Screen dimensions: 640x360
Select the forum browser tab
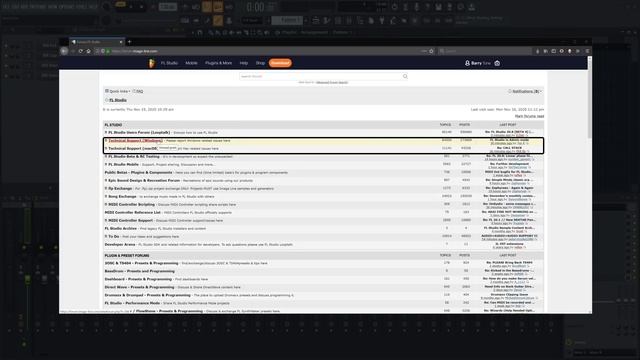96,42
